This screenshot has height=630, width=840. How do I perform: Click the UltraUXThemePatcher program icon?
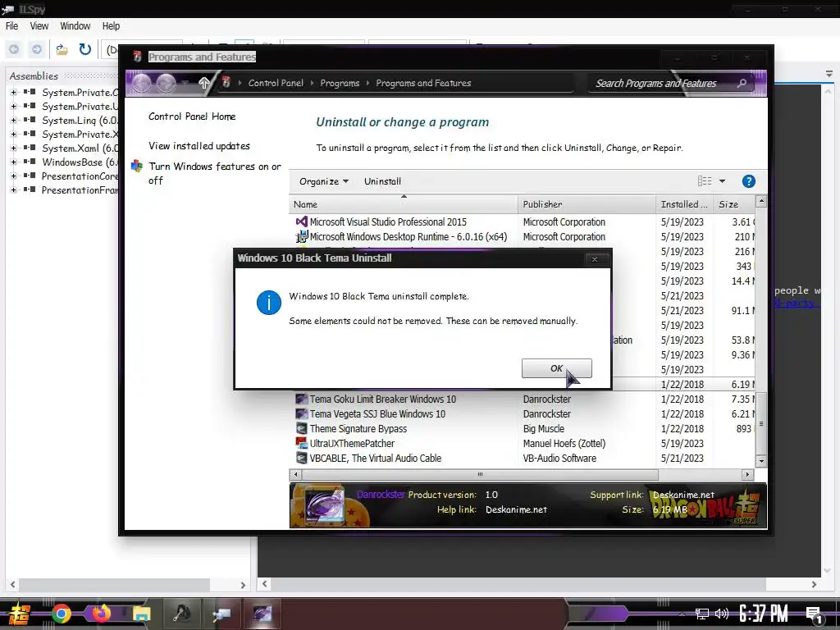pyautogui.click(x=302, y=443)
